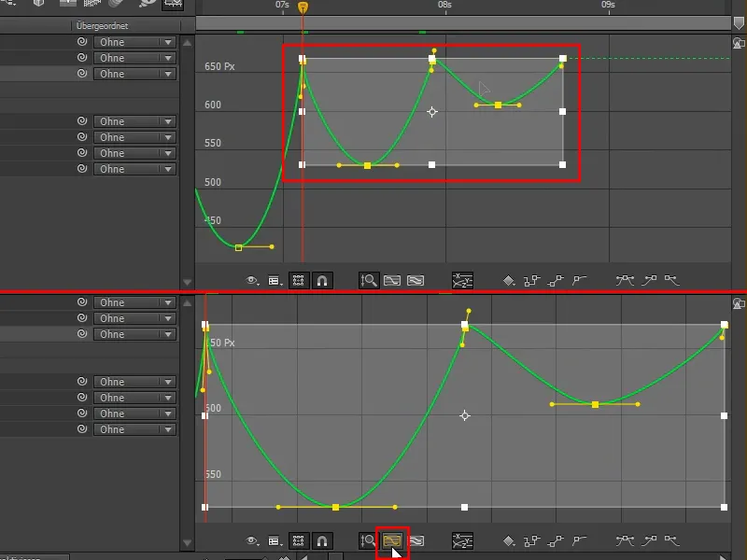Image resolution: width=747 pixels, height=560 pixels.
Task: Convert selected keyframes to Hold in lower graph editor
Action: [531, 541]
